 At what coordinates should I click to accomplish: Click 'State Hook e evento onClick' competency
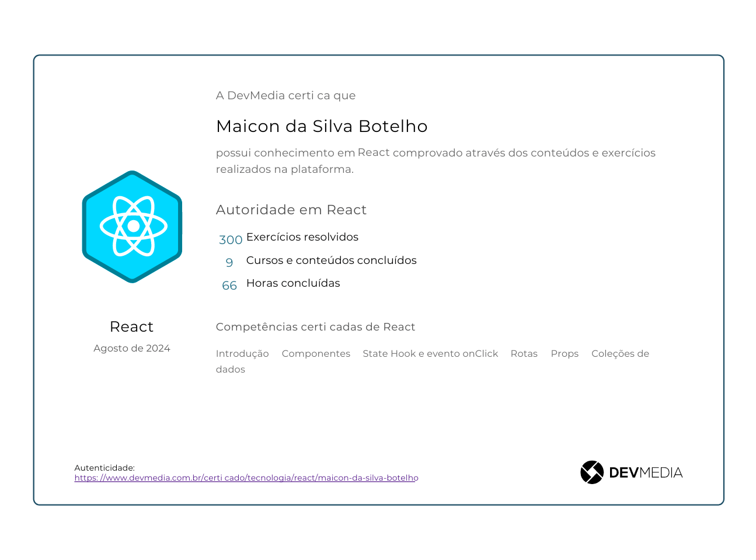click(x=430, y=354)
